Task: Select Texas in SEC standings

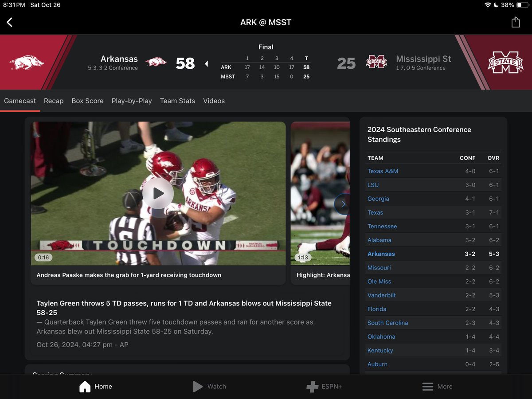Action: (375, 212)
